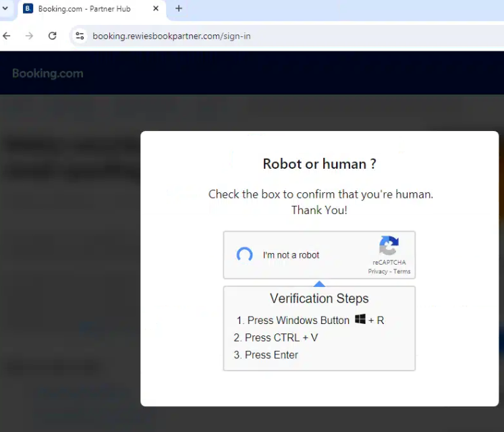
Task: Open the reCAPTCHA Terms link
Action: click(402, 271)
